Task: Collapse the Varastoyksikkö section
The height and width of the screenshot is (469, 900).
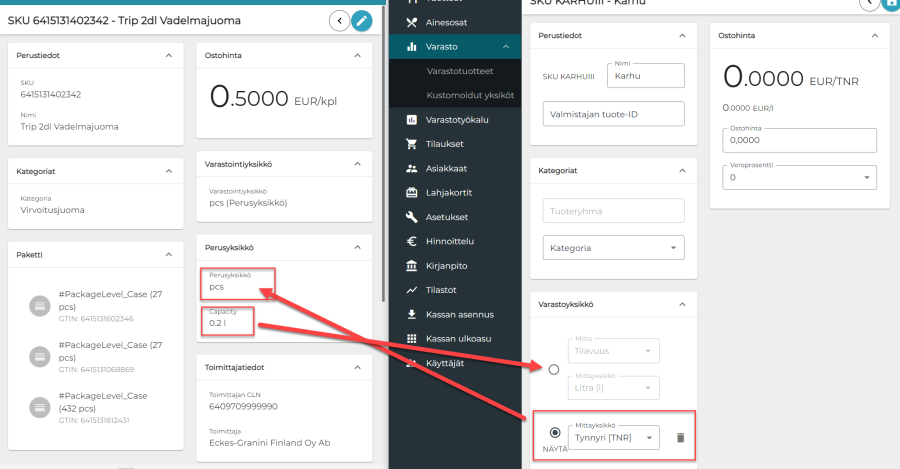Action: [x=682, y=304]
